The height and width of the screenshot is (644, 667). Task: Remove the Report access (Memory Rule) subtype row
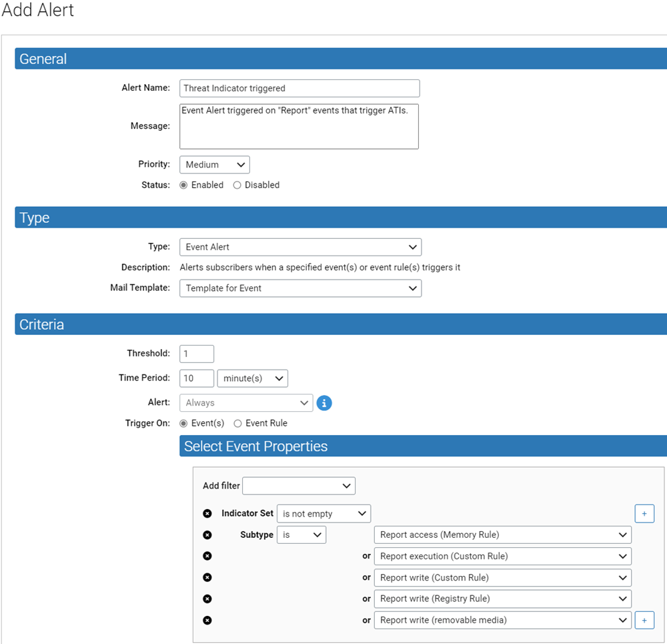(207, 535)
